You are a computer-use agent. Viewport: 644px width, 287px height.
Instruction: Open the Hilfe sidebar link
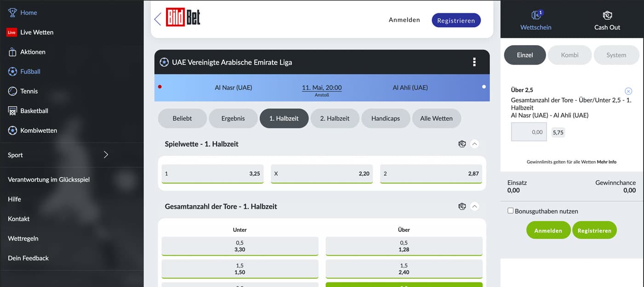coord(14,199)
